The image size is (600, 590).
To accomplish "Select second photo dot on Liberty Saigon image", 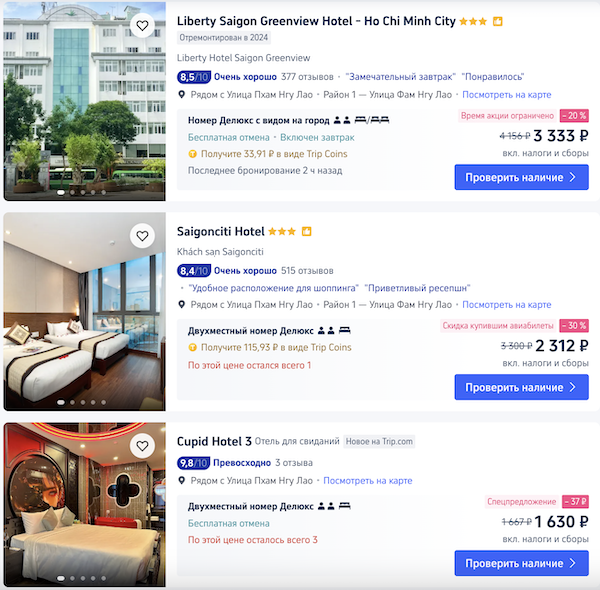I will click(x=72, y=192).
